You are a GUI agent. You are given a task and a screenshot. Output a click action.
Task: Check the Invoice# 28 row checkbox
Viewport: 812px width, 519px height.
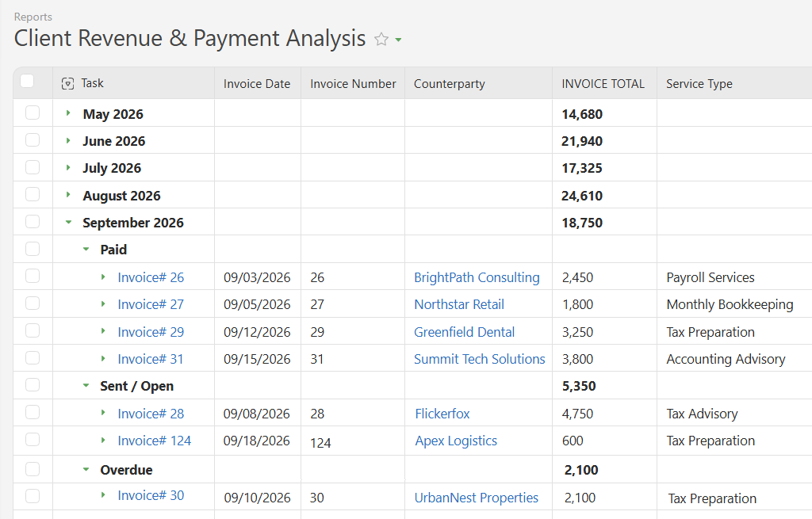click(x=33, y=412)
